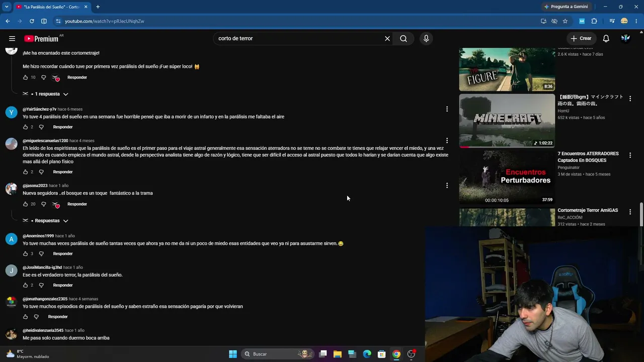The width and height of the screenshot is (644, 362).
Task: Bookmark this page with the star
Action: point(565,21)
